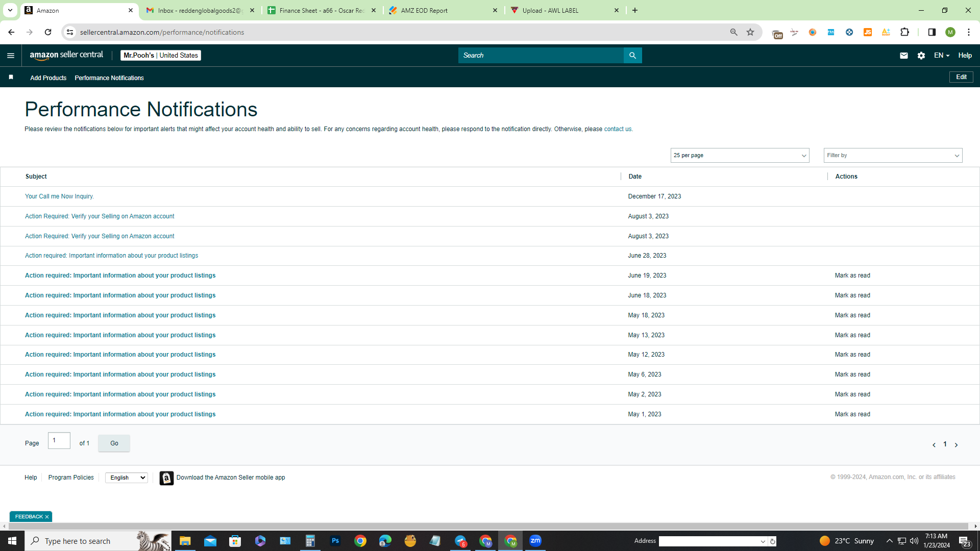Screen dimensions: 980x551
Task: Go back with the browser back arrow
Action: point(11,32)
